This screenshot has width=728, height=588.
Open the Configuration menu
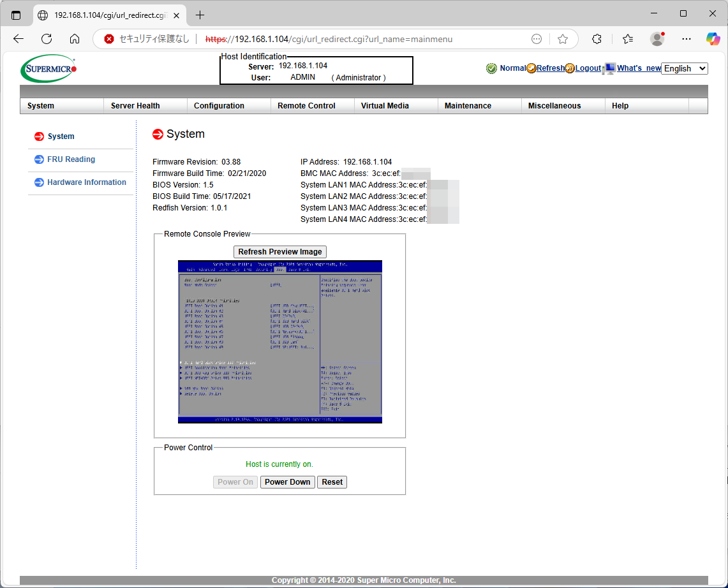coord(219,106)
